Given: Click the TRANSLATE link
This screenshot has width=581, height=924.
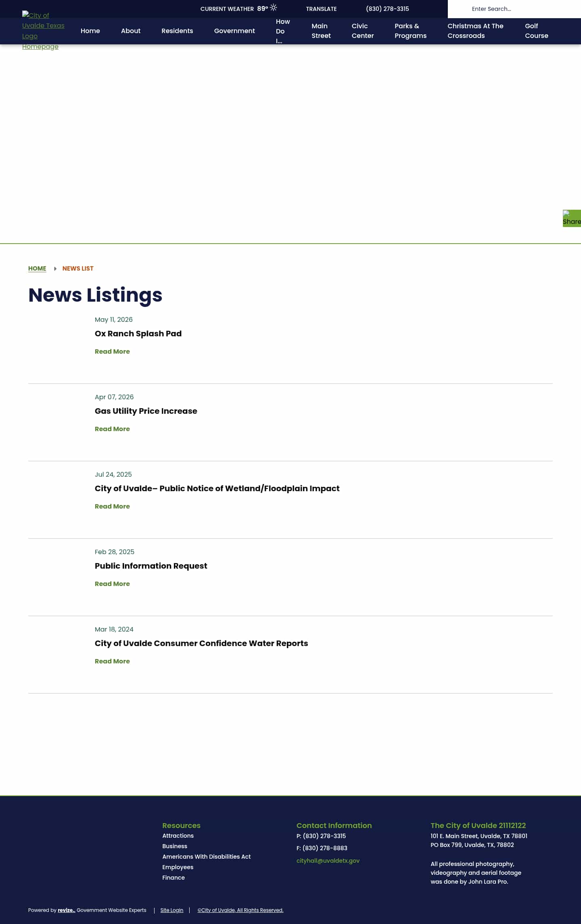Looking at the screenshot, I should [x=321, y=9].
